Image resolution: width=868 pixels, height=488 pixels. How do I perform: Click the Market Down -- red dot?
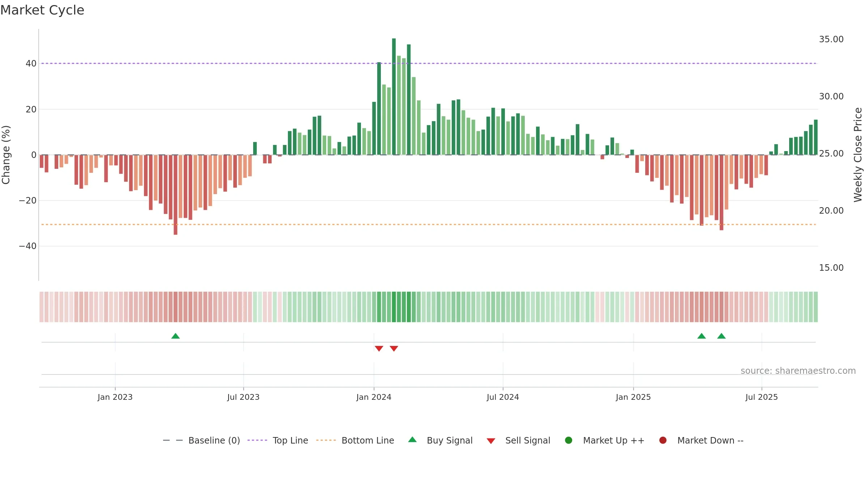[663, 440]
